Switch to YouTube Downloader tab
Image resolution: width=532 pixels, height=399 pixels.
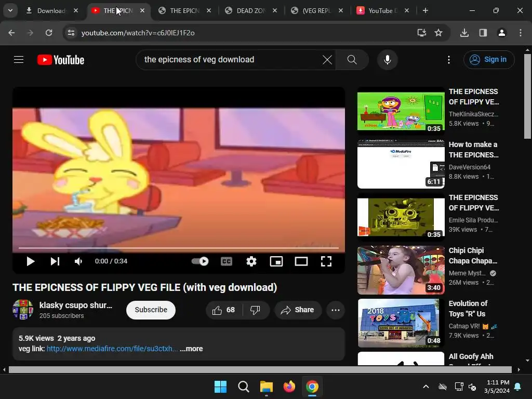[383, 10]
